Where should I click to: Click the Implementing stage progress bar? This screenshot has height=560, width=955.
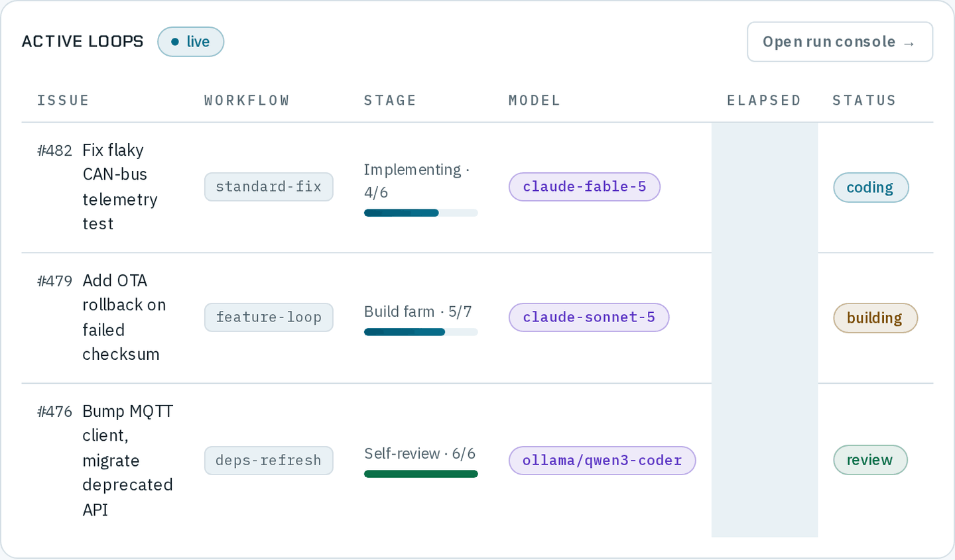[420, 213]
